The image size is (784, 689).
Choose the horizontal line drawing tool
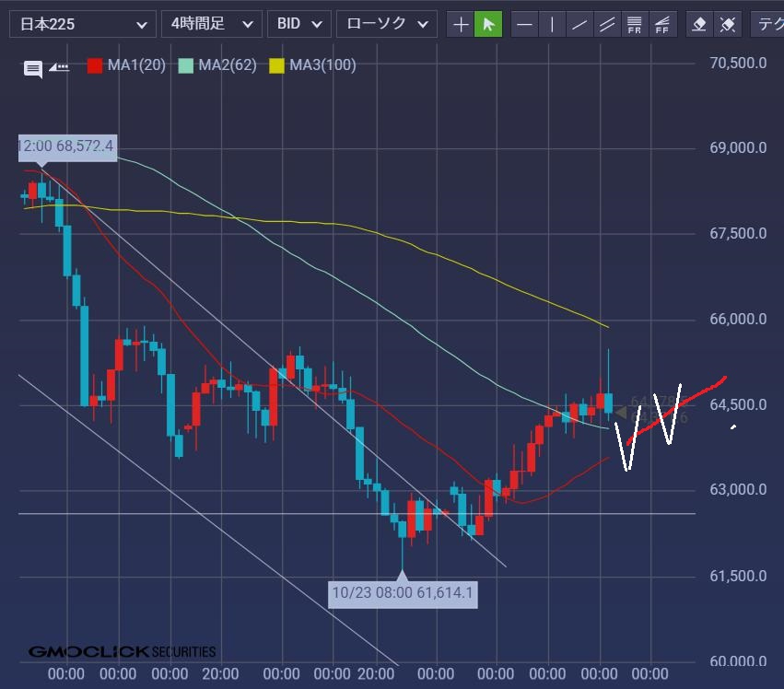coord(524,24)
